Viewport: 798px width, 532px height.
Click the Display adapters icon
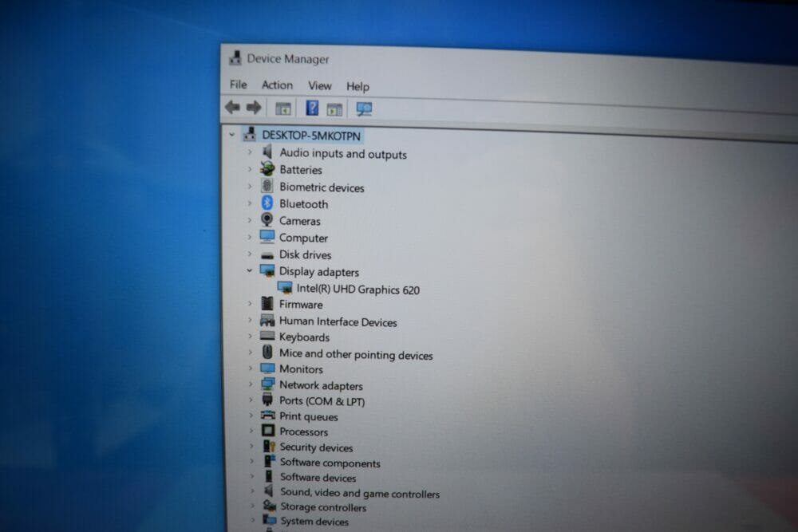267,270
